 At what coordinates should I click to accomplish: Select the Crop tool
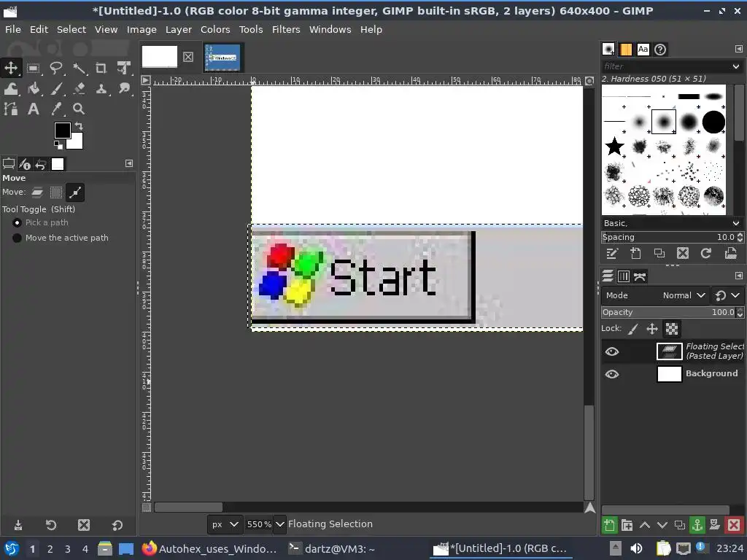pyautogui.click(x=101, y=69)
